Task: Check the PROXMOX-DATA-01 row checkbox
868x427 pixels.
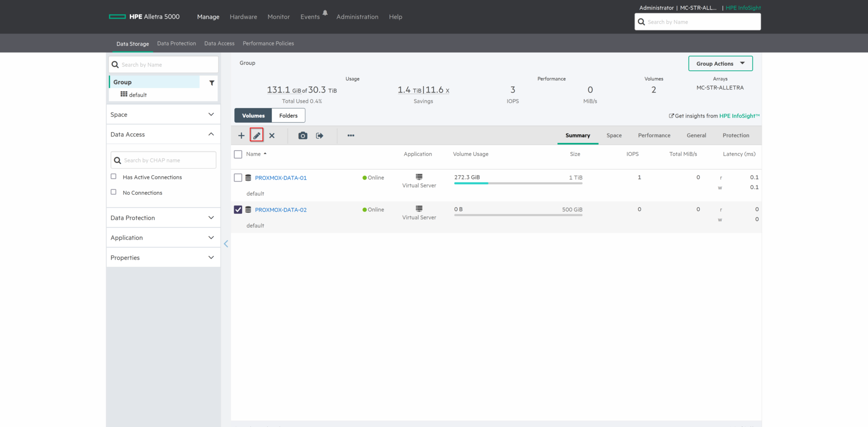Action: coord(238,178)
